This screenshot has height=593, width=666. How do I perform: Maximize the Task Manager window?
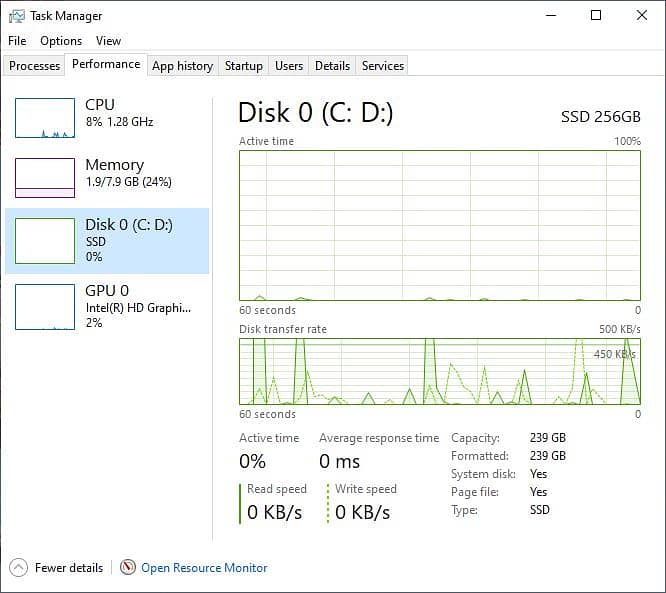coord(596,16)
